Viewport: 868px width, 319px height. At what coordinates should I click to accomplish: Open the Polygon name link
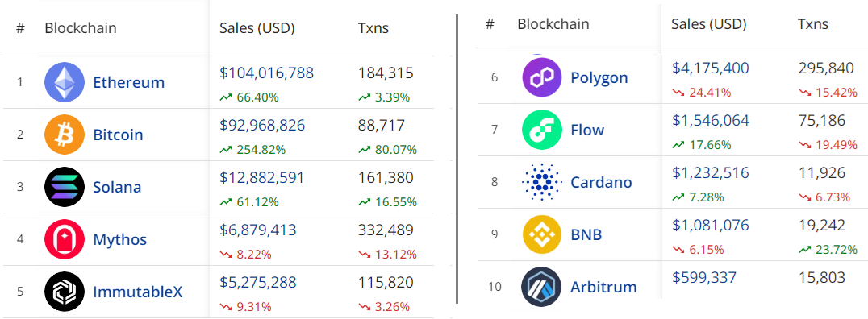[599, 77]
